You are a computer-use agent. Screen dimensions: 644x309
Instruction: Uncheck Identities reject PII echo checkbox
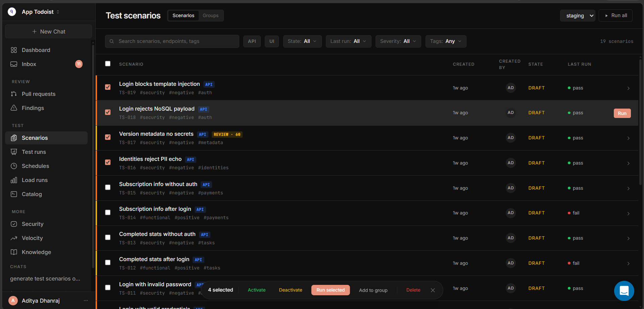click(x=108, y=162)
